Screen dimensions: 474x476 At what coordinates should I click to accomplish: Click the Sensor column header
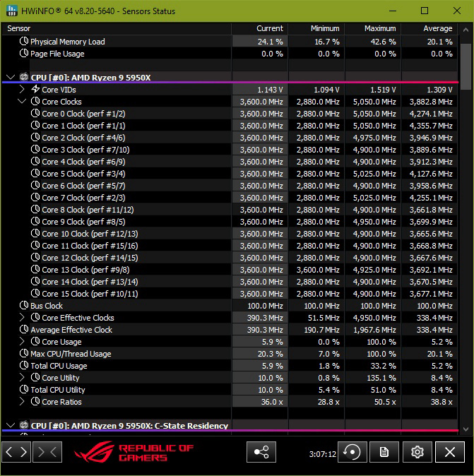(117, 28)
